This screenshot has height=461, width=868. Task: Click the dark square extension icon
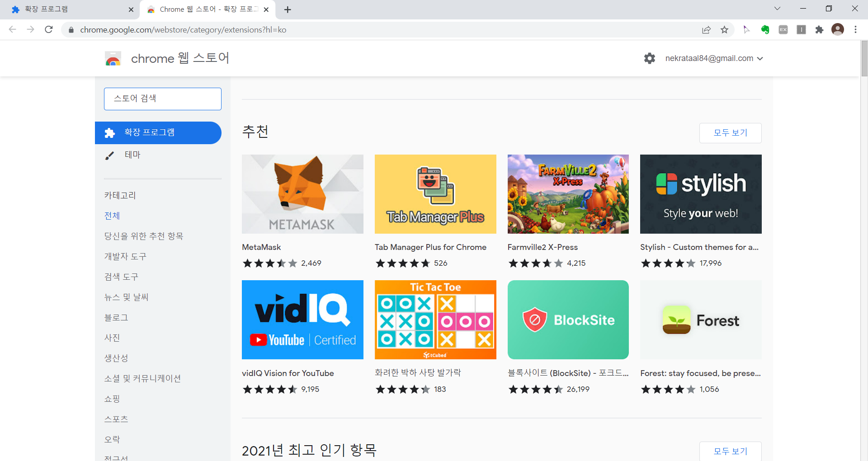pos(801,30)
